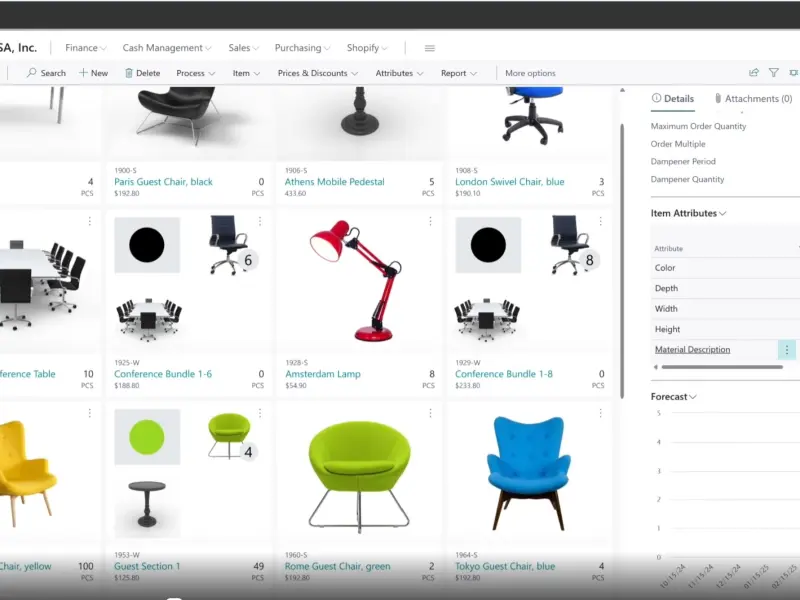Click three-dot menu beside Material Description
This screenshot has width=800, height=600.
(x=787, y=350)
